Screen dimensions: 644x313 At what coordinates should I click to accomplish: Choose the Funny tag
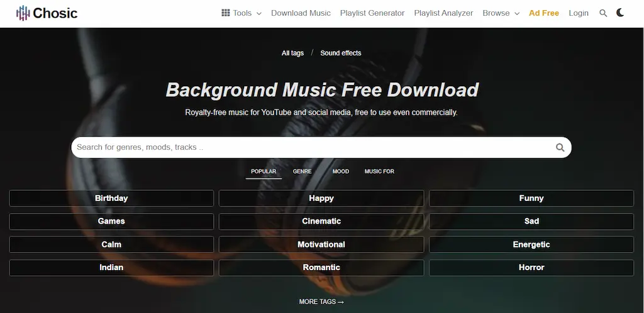tap(531, 198)
